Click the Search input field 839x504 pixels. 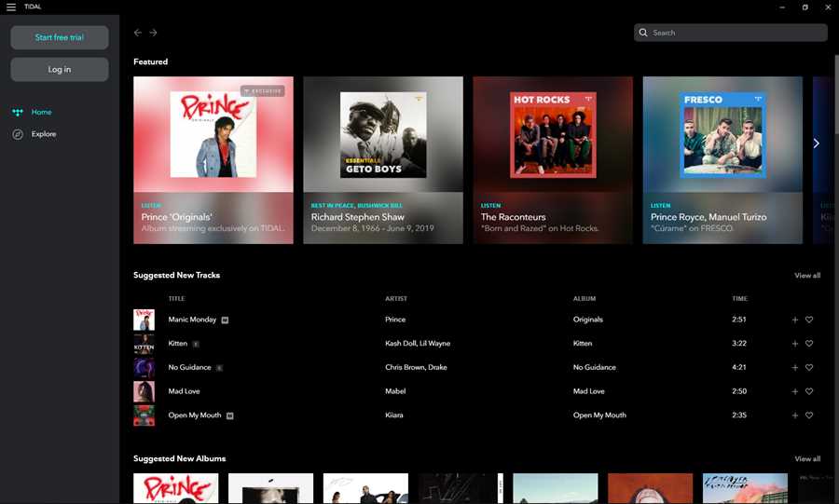click(x=731, y=33)
